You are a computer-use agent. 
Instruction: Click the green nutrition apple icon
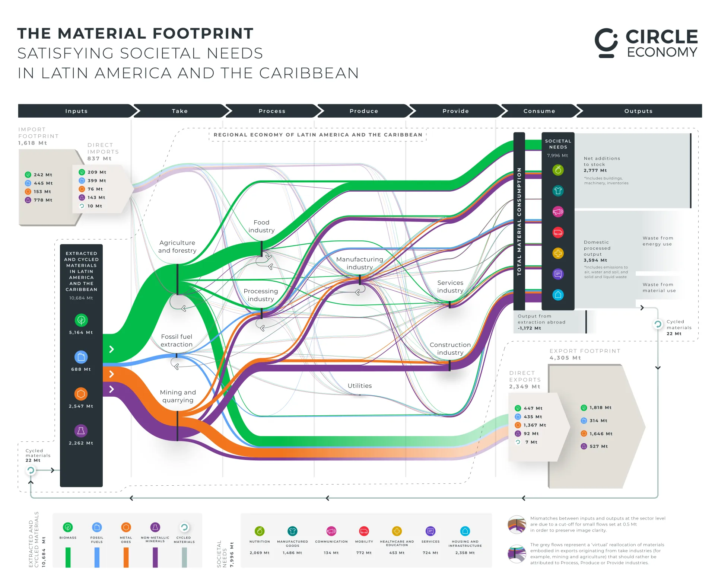558,170
